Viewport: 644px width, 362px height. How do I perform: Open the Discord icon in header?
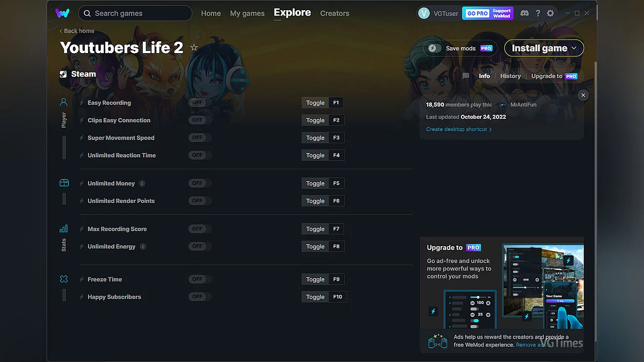(524, 13)
